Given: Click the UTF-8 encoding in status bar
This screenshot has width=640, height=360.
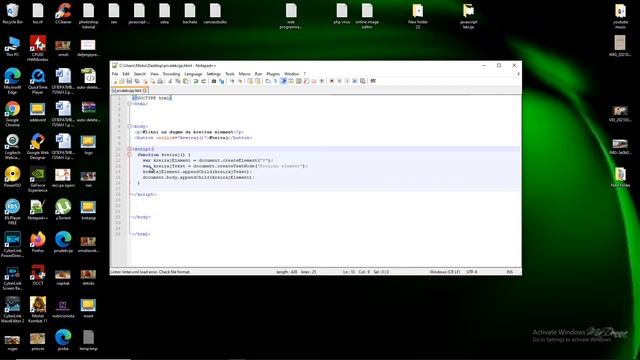Looking at the screenshot, I should tap(472, 272).
